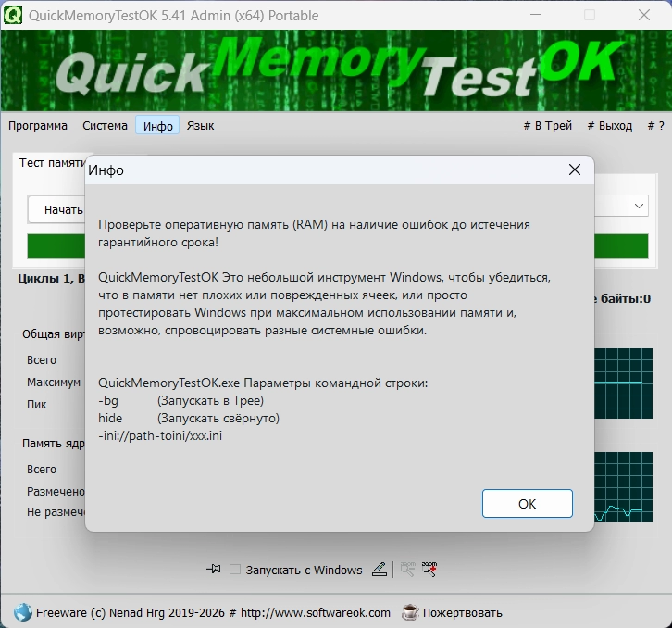672x628 pixels.
Task: Click the QuickMemoryTestOK title bar icon
Action: pos(12,15)
